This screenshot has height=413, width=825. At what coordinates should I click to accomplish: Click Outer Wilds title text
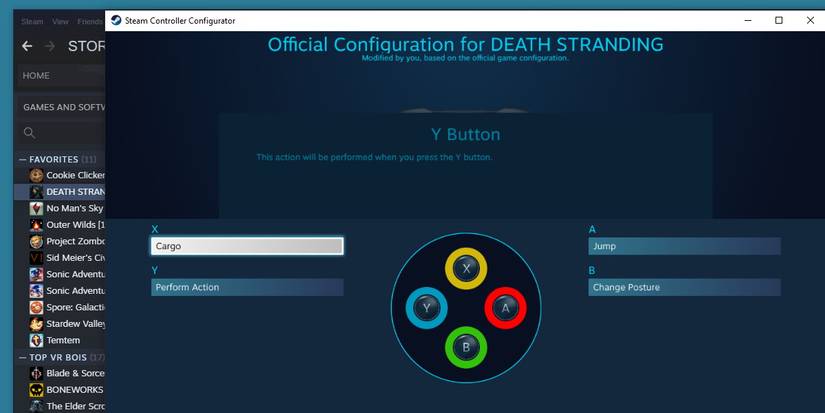pyautogui.click(x=76, y=225)
